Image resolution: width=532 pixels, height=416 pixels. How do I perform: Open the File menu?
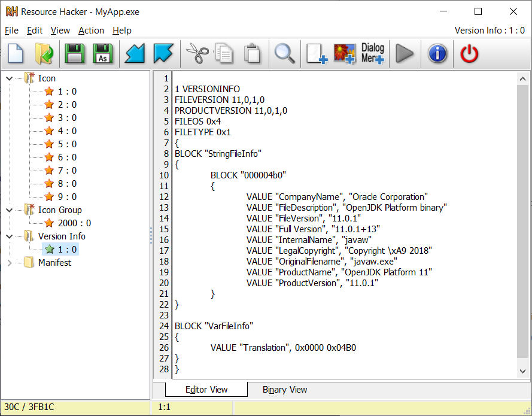11,31
